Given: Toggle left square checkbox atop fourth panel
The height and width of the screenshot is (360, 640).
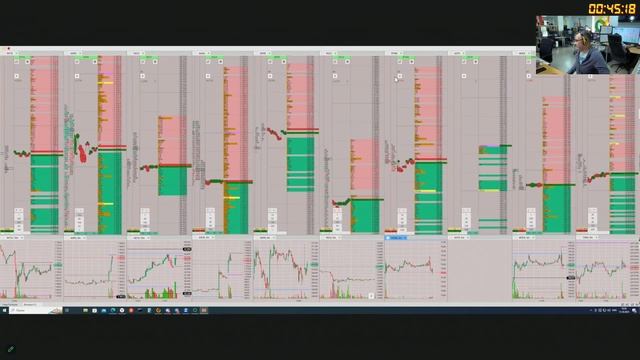Looking at the screenshot, I should pos(208,62).
